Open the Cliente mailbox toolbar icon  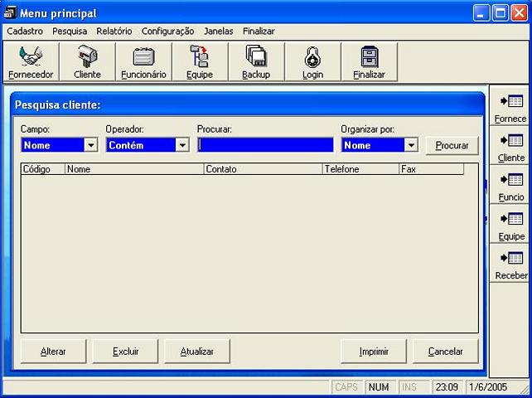pos(87,62)
